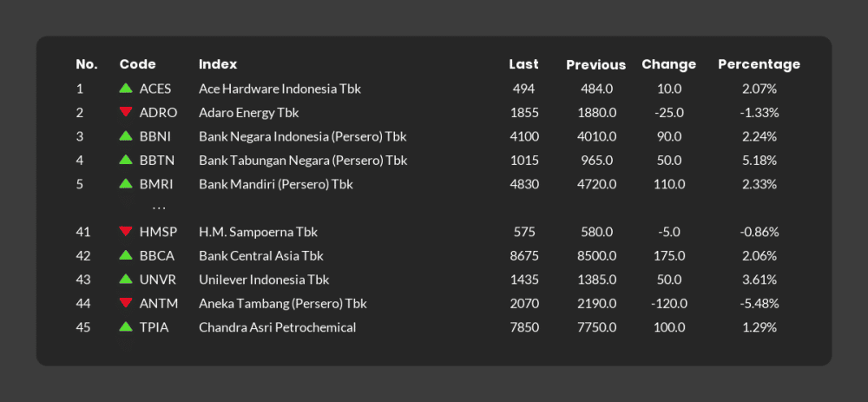
Task: Click the green up arrow beside BBNI
Action: 126,135
